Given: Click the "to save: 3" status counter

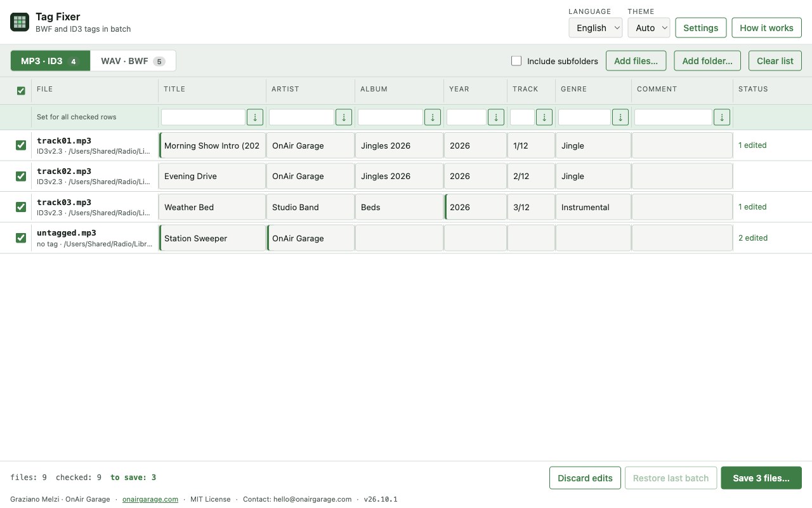Looking at the screenshot, I should pos(133,478).
